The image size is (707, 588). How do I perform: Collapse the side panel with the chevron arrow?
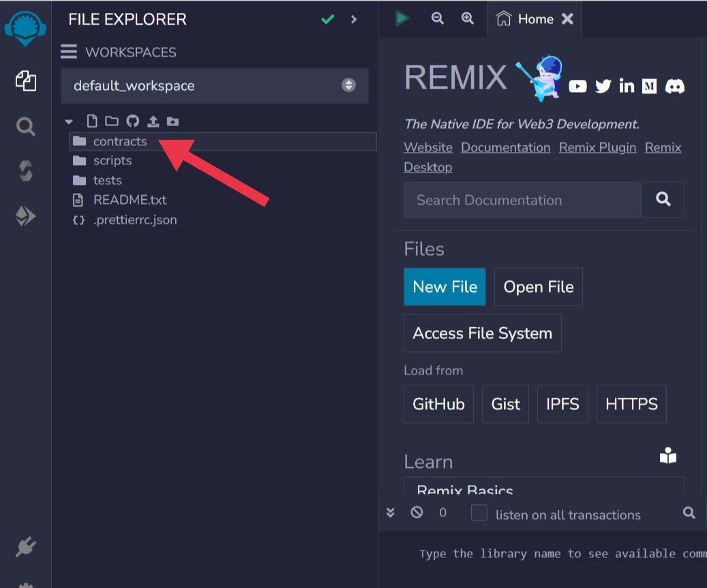pos(354,19)
